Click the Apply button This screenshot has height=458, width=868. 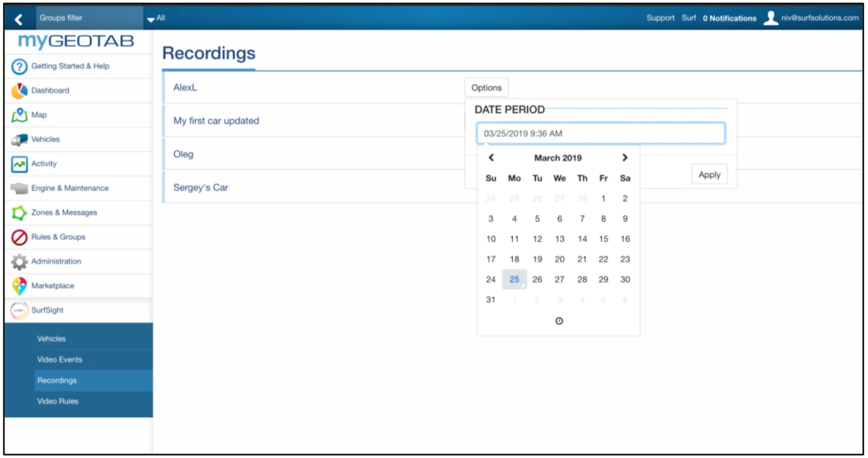click(709, 175)
